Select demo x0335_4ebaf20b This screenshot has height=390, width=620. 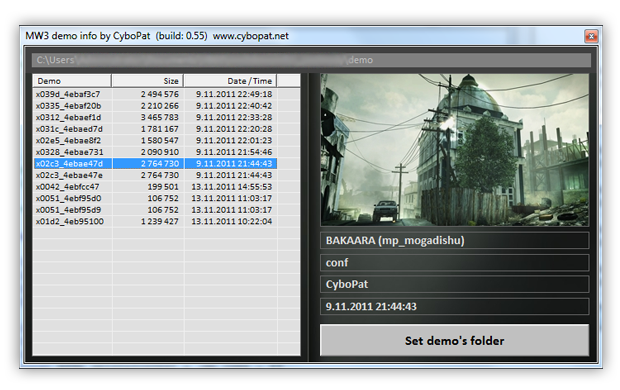coord(68,106)
